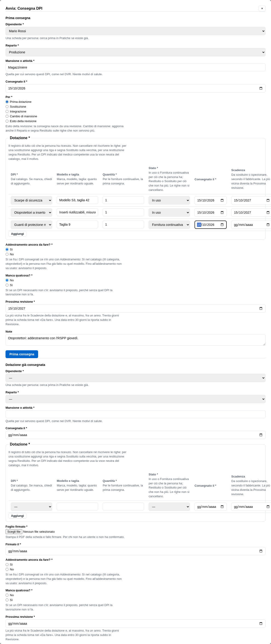Viewport: 271px width, 644px height.
Task: Open the 'Otoprotettori a inserto' DPI dropdown
Action: pyautogui.click(x=31, y=213)
